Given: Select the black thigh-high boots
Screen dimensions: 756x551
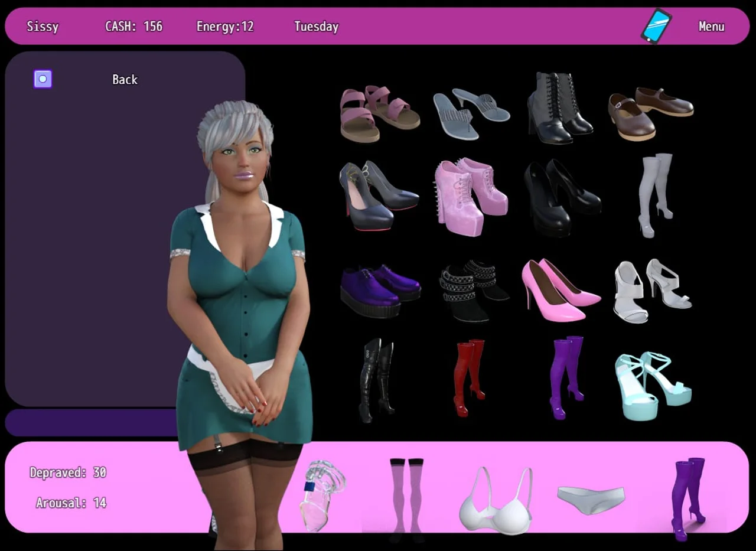Looking at the screenshot, I should click(x=376, y=380).
